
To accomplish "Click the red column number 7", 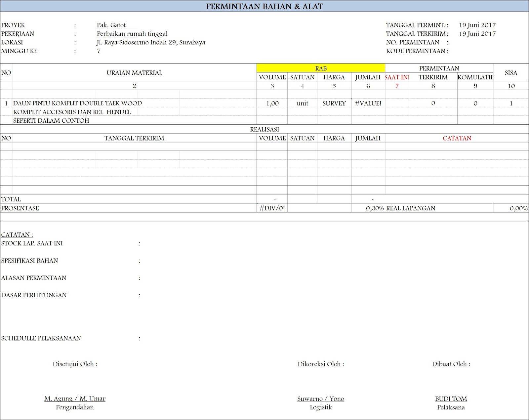I will [x=397, y=86].
